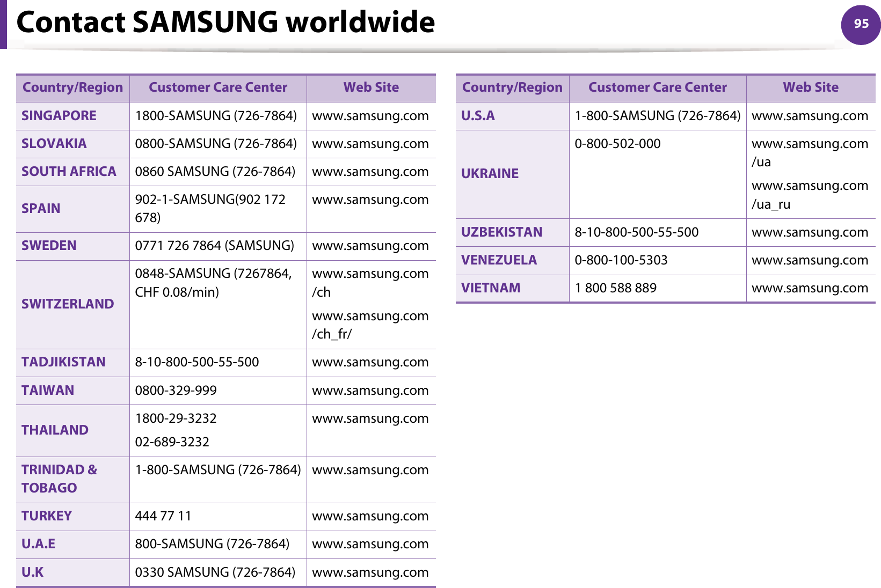Click Ukraine's number 0-800-502-000

pyautogui.click(x=618, y=144)
